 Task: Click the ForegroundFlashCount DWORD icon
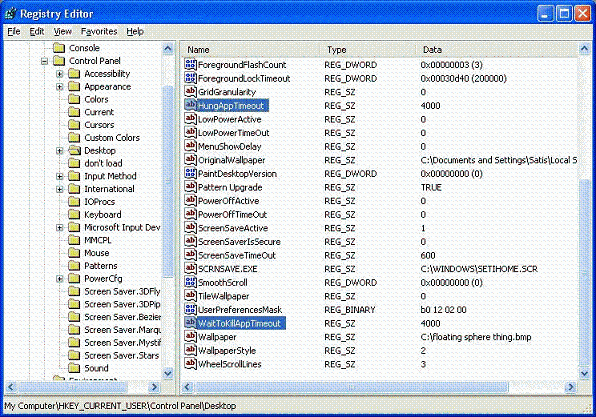(x=190, y=64)
